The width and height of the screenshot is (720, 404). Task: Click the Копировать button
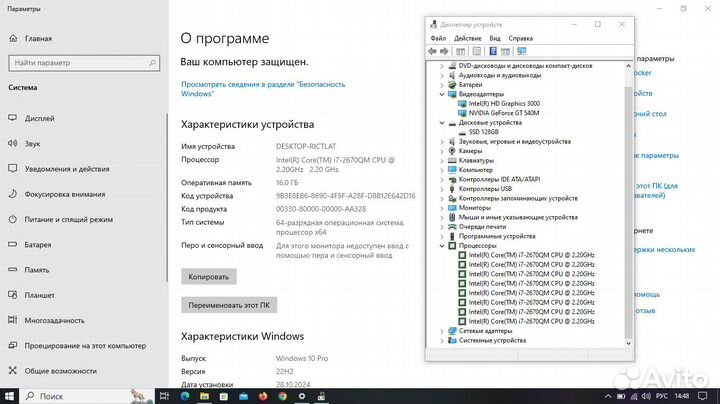208,277
